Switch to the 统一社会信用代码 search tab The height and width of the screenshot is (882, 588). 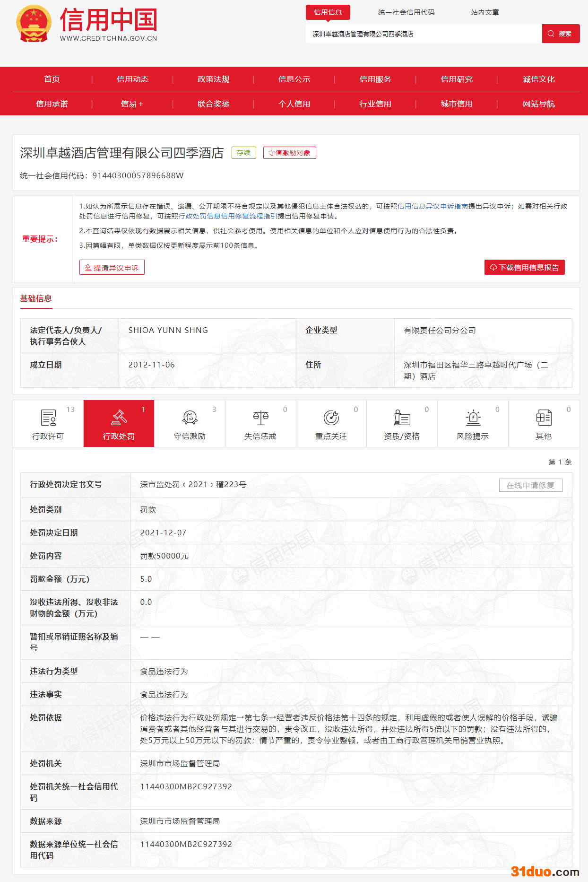[x=406, y=12]
